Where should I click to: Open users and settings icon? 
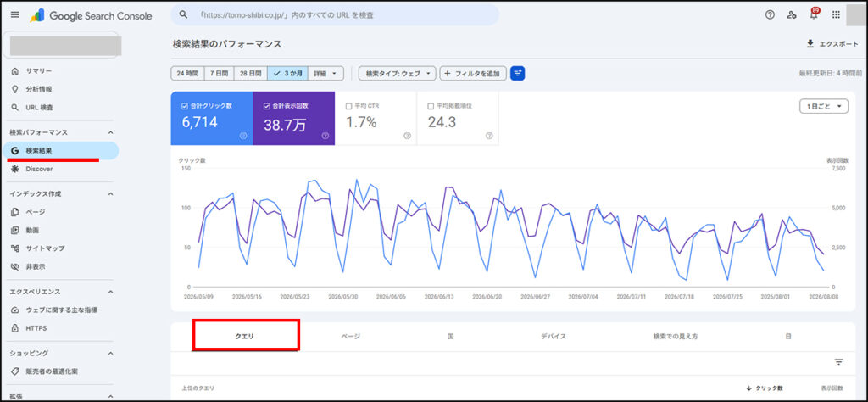pos(792,15)
